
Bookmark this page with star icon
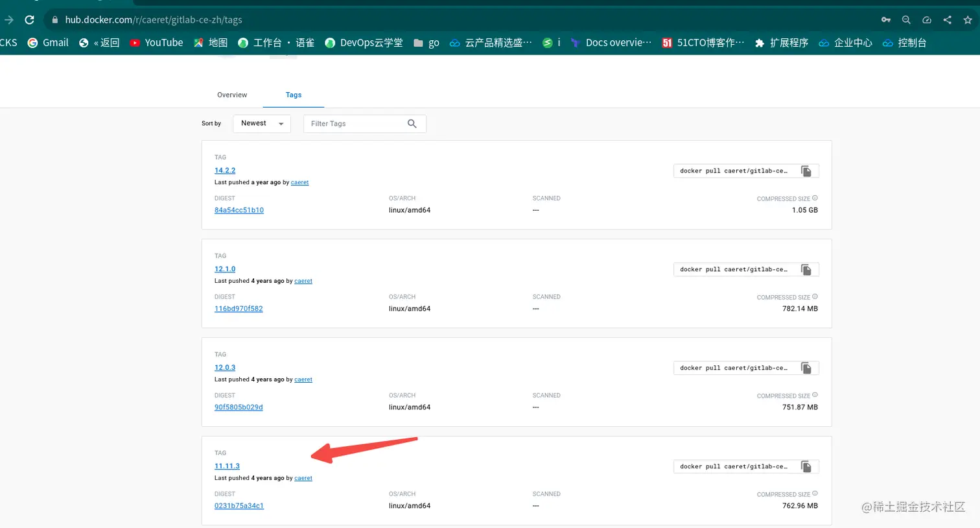pos(968,20)
